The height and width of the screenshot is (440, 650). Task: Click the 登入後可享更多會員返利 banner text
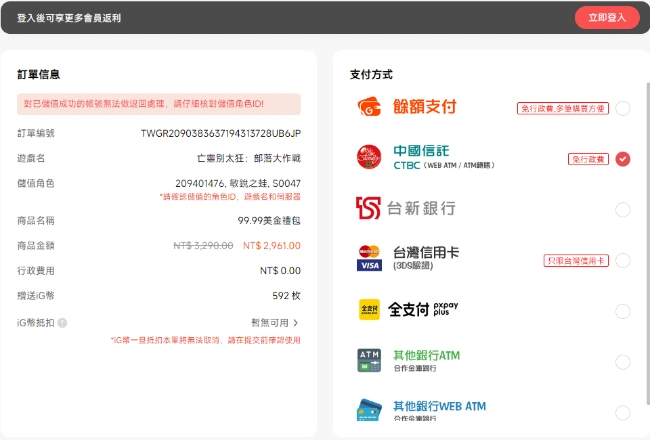(x=69, y=18)
